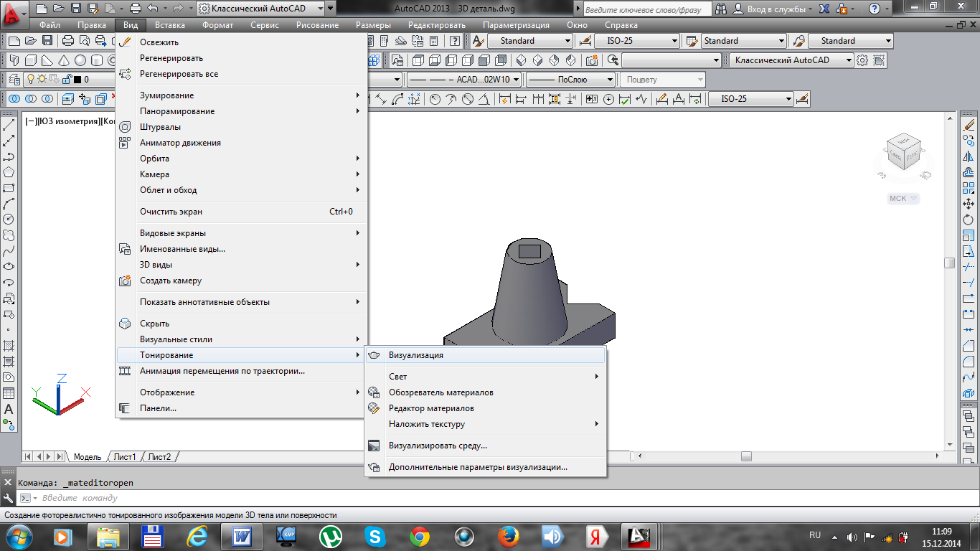This screenshot has height=551, width=980.
Task: Choose Визуализация in the Тонирование submenu
Action: pyautogui.click(x=486, y=355)
